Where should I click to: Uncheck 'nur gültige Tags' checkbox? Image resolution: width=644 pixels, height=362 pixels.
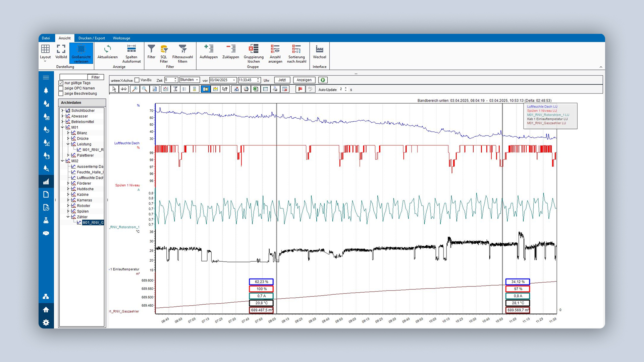(61, 83)
